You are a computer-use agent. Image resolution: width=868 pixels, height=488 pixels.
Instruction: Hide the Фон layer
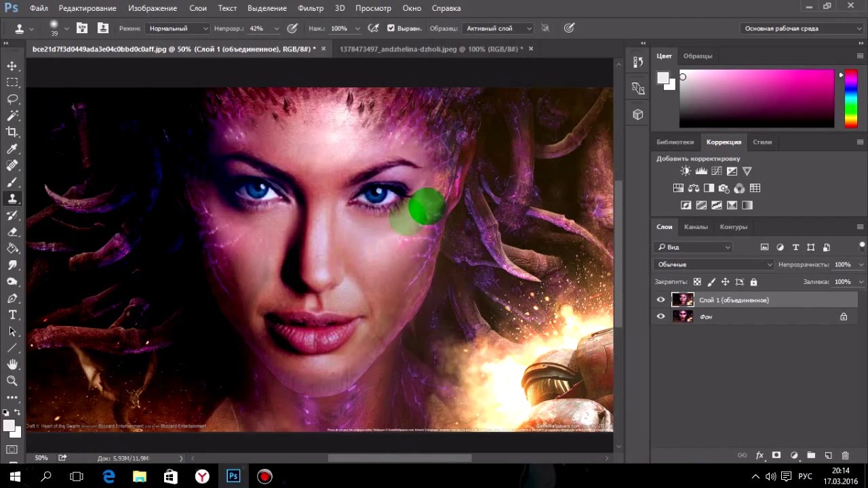point(660,317)
